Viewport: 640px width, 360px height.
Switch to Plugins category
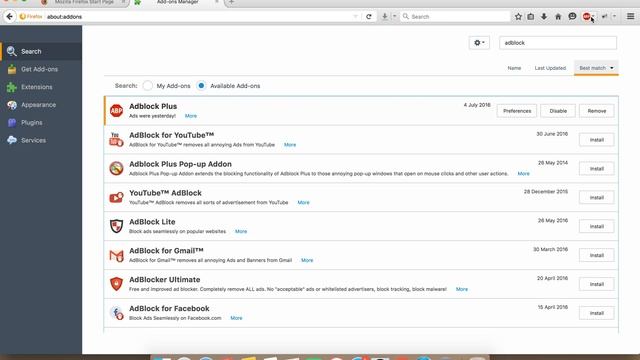(x=41, y=122)
